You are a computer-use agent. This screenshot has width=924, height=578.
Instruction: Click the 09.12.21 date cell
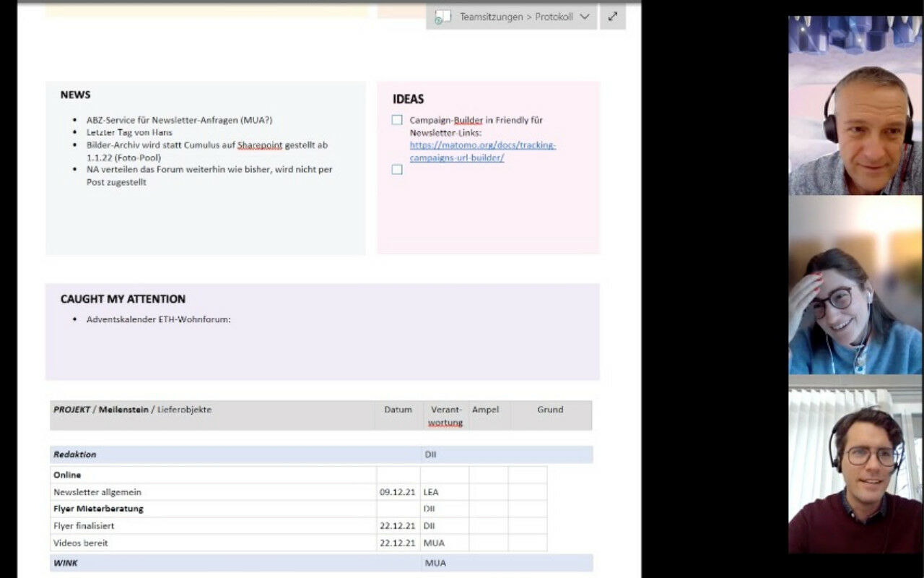pyautogui.click(x=397, y=492)
